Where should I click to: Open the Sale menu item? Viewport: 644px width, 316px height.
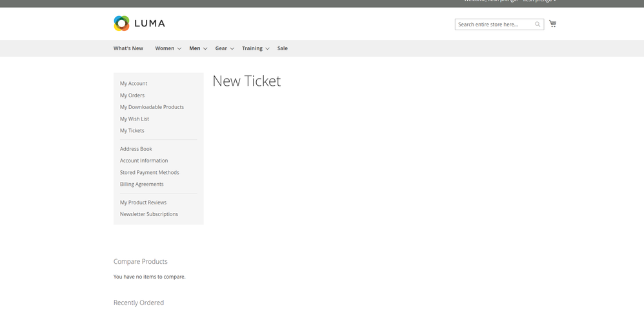click(x=283, y=48)
